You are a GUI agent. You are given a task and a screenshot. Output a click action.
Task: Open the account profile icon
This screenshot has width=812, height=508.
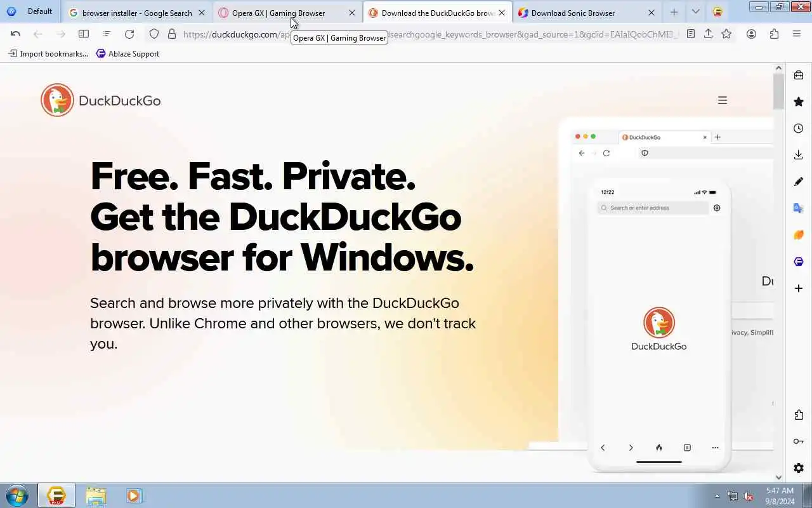coord(751,34)
